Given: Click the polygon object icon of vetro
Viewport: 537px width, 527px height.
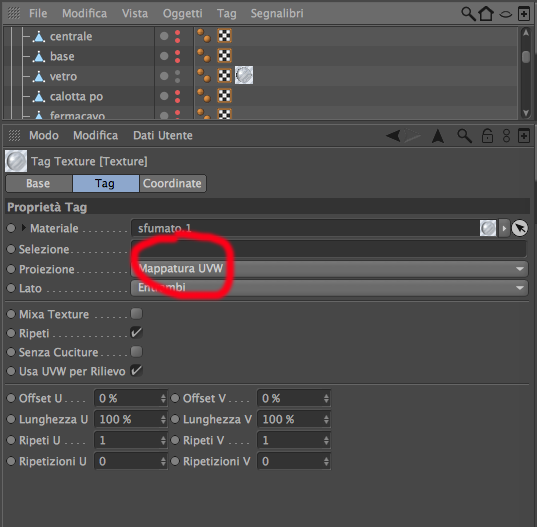Looking at the screenshot, I should [39, 76].
